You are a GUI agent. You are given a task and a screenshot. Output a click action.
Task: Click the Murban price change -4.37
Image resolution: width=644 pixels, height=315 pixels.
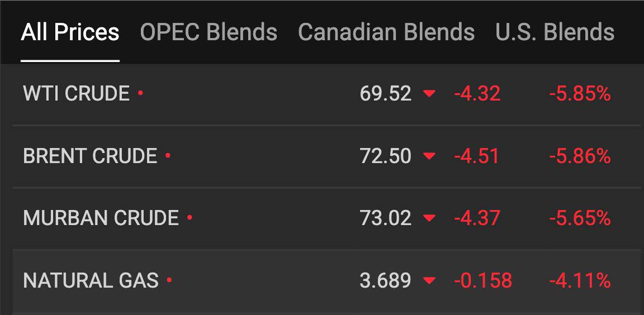click(477, 218)
